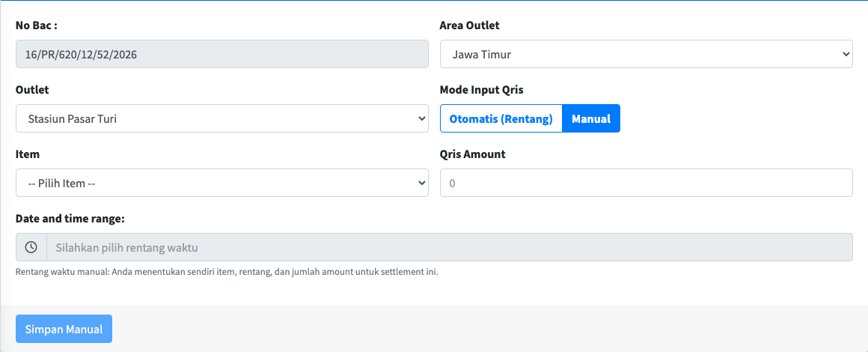Open the Outlet dropdown showing Stasiun Pasar Turi
The height and width of the screenshot is (352, 868).
pos(222,118)
